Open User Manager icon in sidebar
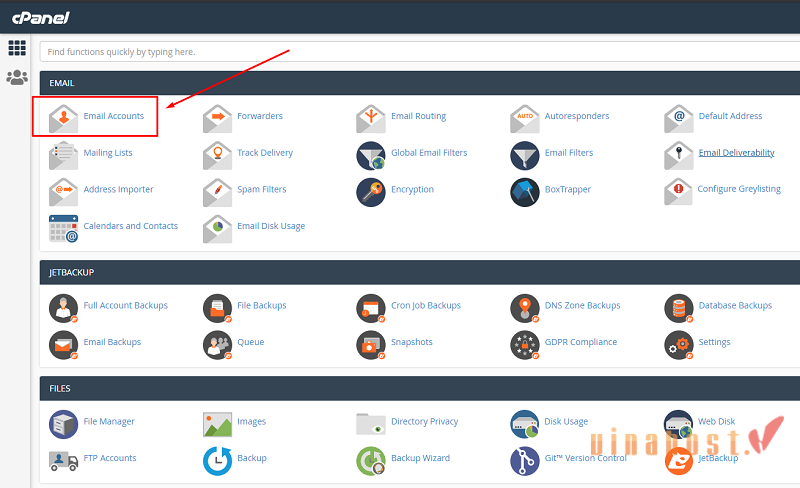Viewport: 800px width, 488px height. (x=16, y=77)
